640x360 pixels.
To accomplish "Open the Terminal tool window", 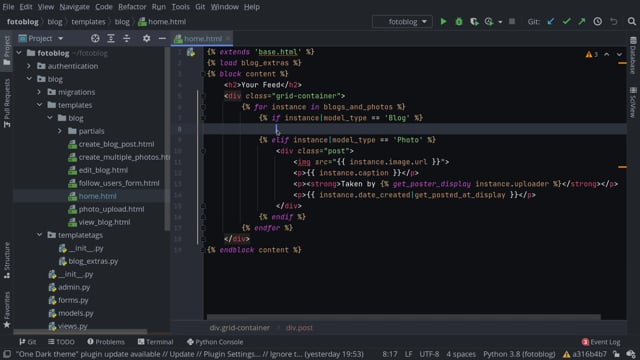I will 156,342.
